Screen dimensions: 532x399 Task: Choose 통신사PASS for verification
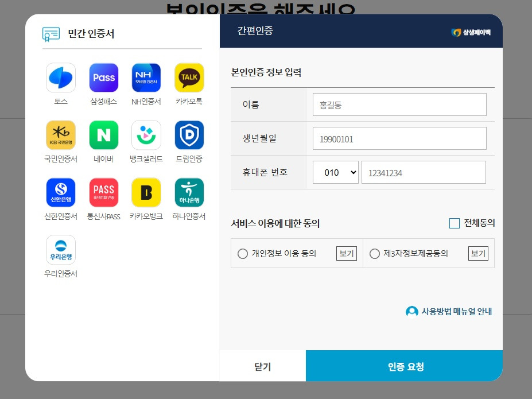click(x=103, y=192)
